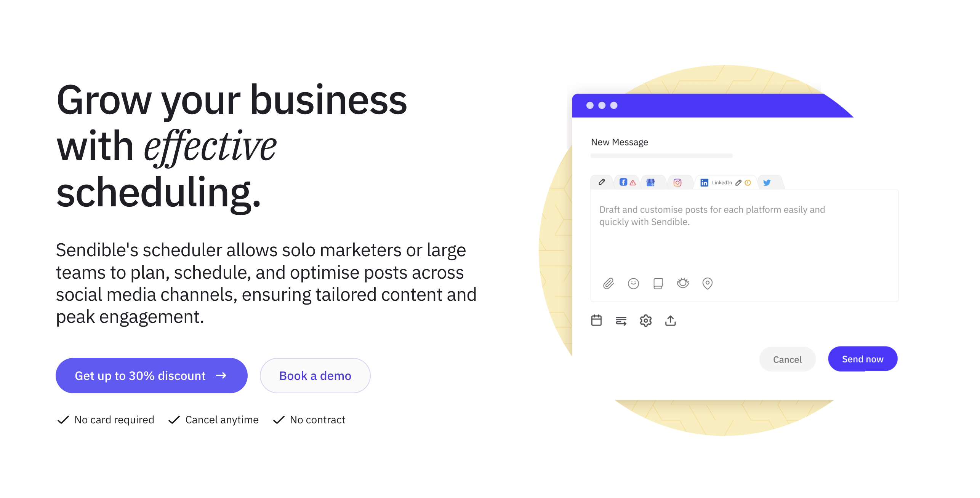This screenshot has height=498, width=980.
Task: Click the Get up to 30% discount button
Action: [x=151, y=375]
